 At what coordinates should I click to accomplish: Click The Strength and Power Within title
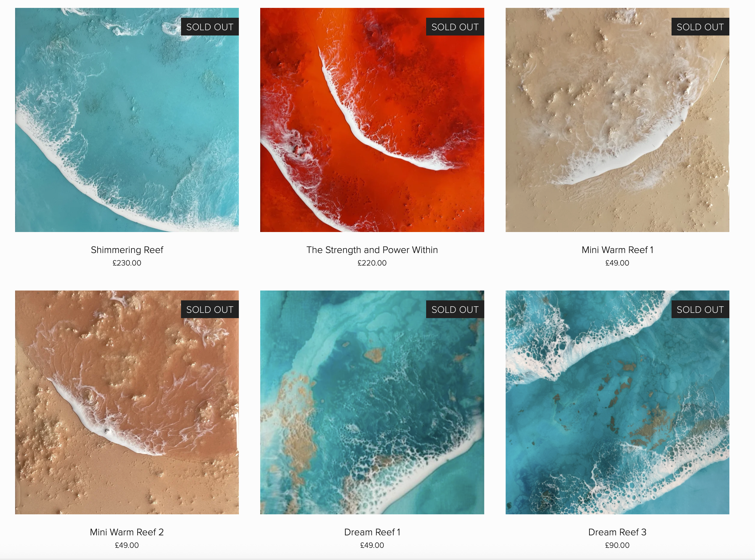click(372, 250)
